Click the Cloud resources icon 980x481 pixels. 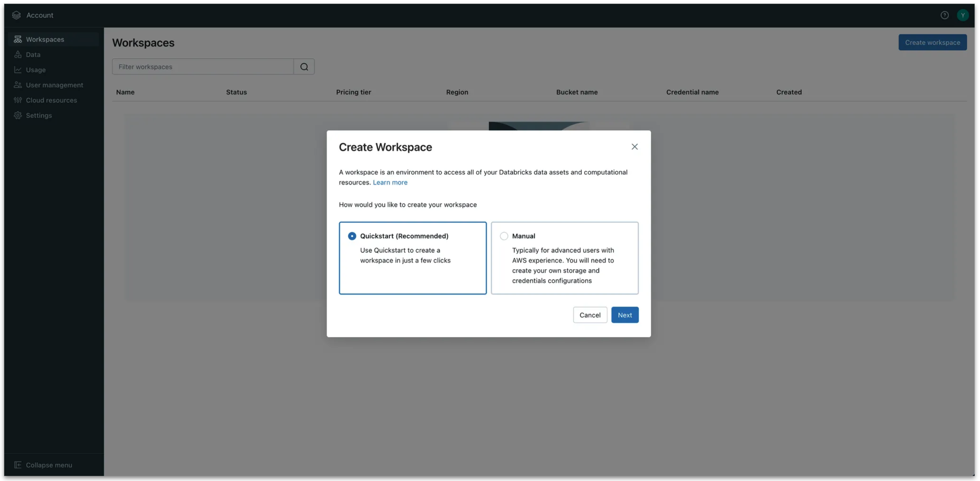point(18,100)
